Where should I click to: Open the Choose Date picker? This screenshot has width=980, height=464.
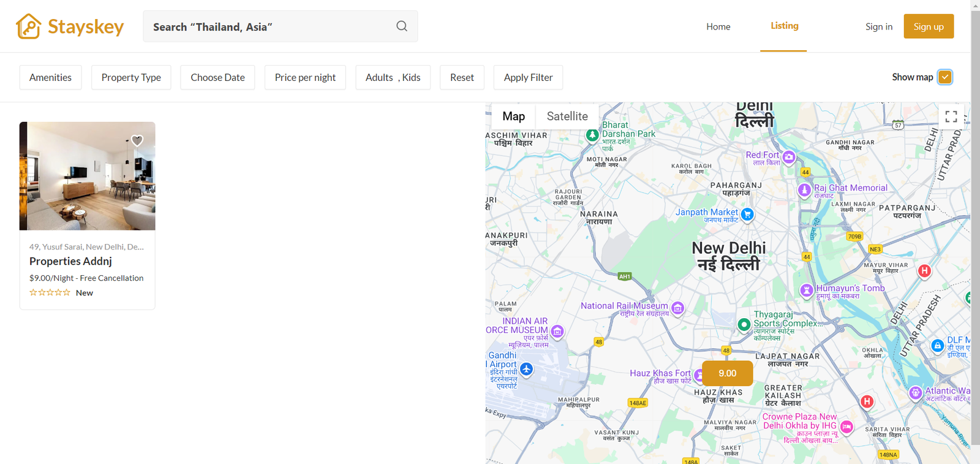tap(217, 77)
